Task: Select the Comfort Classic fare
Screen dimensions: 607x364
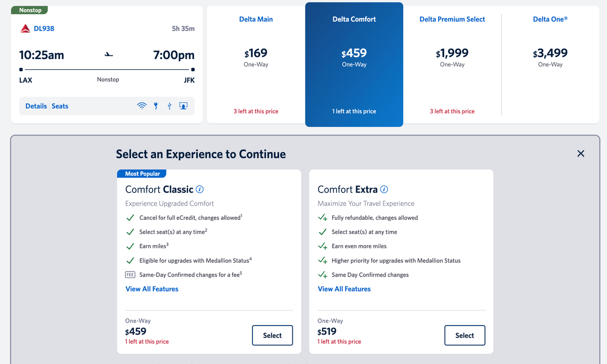Action: pyautogui.click(x=272, y=335)
